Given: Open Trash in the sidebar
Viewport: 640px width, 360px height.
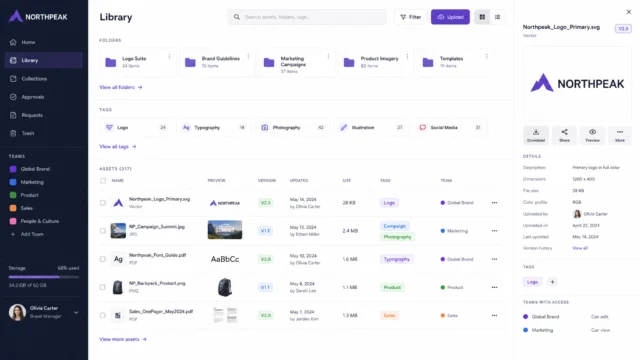Looking at the screenshot, I should point(44,133).
